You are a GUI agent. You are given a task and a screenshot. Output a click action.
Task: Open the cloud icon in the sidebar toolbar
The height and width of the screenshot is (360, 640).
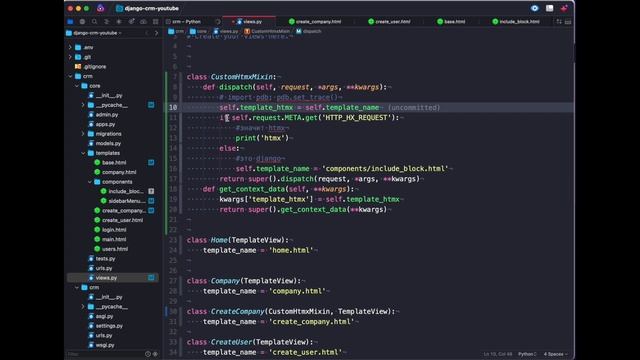click(143, 22)
